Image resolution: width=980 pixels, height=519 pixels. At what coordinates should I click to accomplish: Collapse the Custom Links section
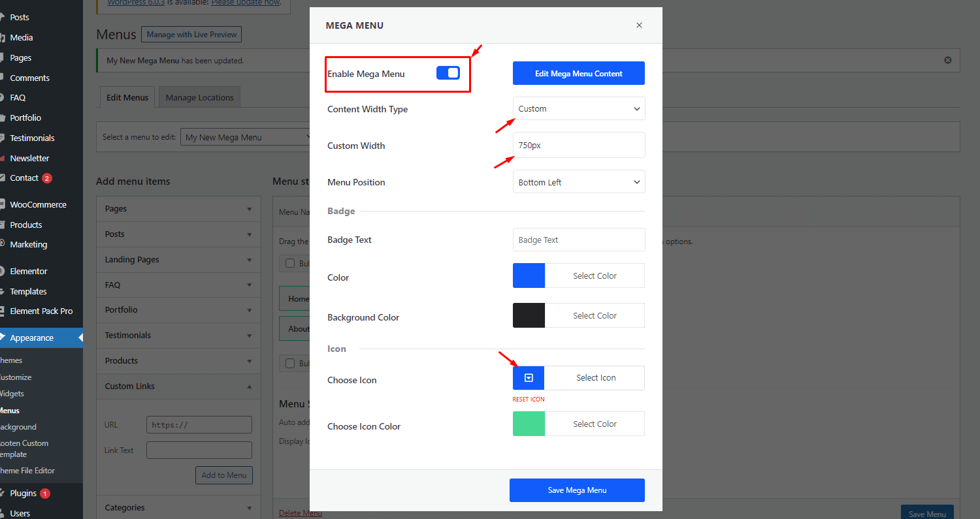point(249,386)
